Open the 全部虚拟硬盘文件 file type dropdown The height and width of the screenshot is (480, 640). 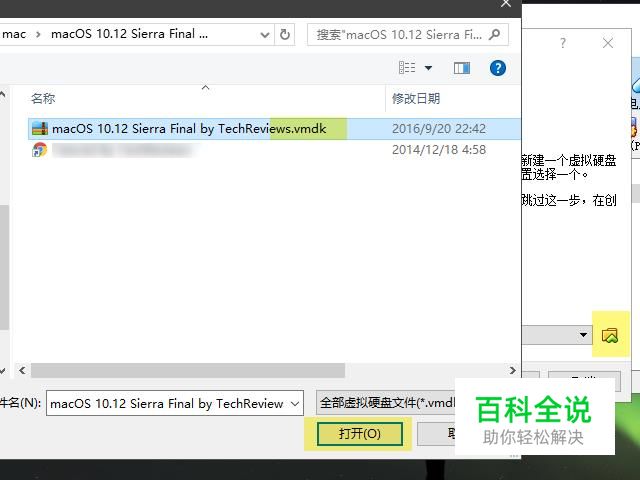click(x=386, y=403)
